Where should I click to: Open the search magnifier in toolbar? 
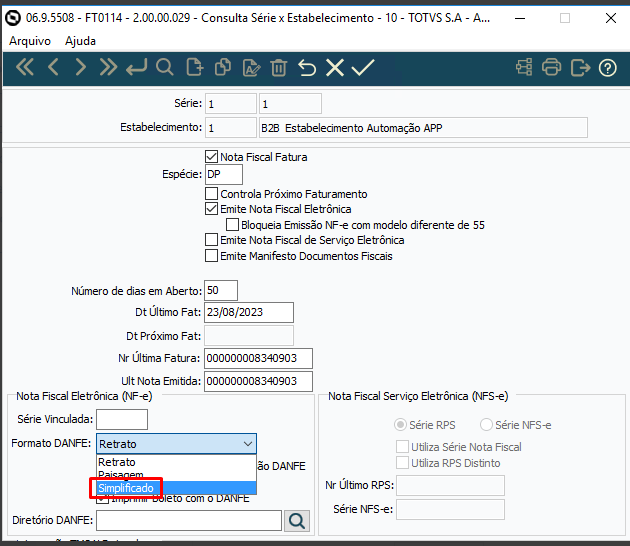[x=165, y=67]
